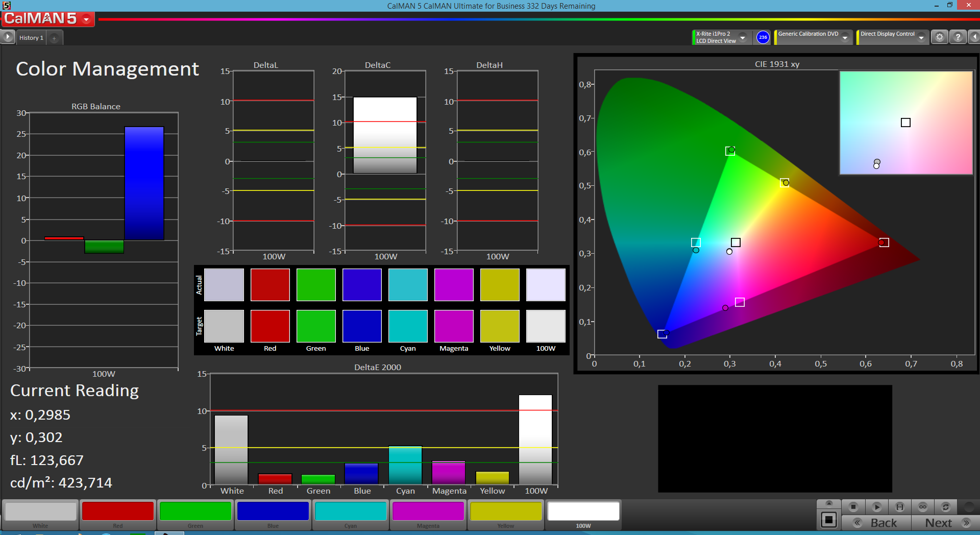Viewport: 980px width, 535px height.
Task: Measure the Magenta pattern swatch button
Action: (428, 515)
